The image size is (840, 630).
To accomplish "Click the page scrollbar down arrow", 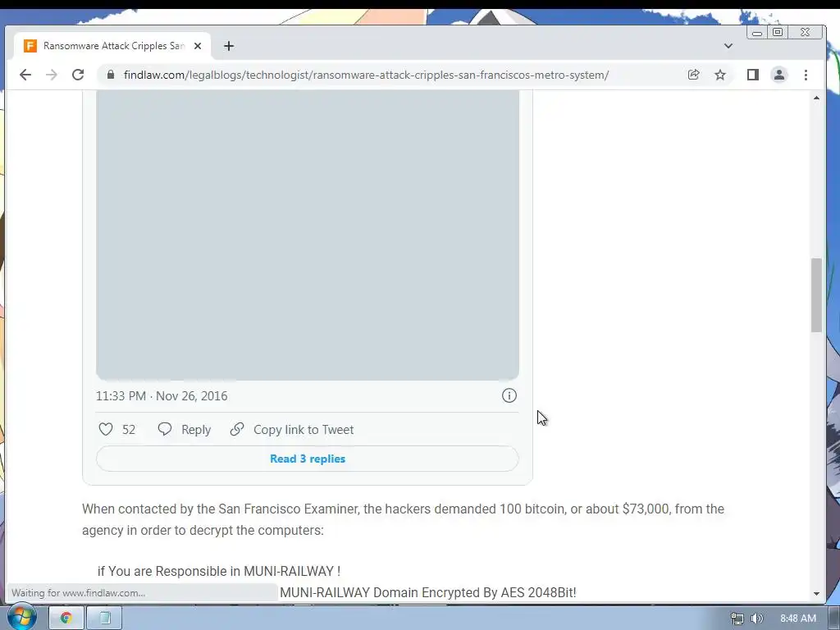I will coord(816,594).
